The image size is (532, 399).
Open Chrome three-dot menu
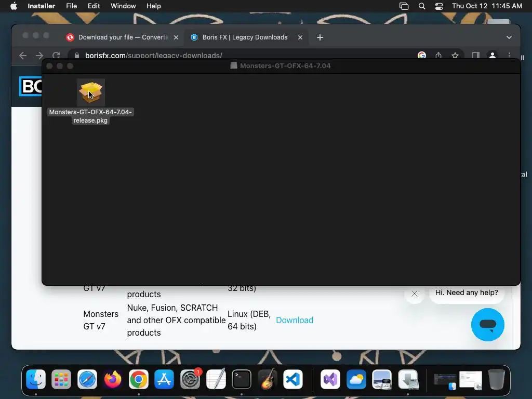pos(509,55)
